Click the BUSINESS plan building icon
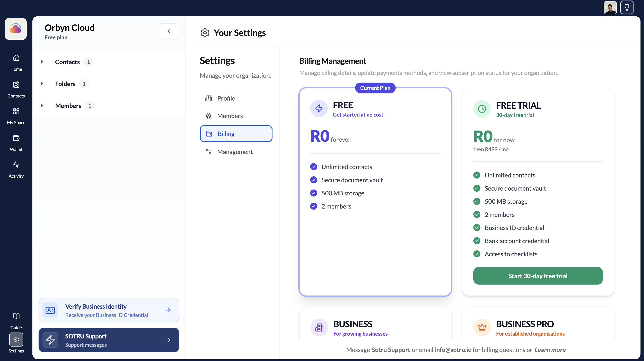This screenshot has width=644, height=361. coord(319,327)
